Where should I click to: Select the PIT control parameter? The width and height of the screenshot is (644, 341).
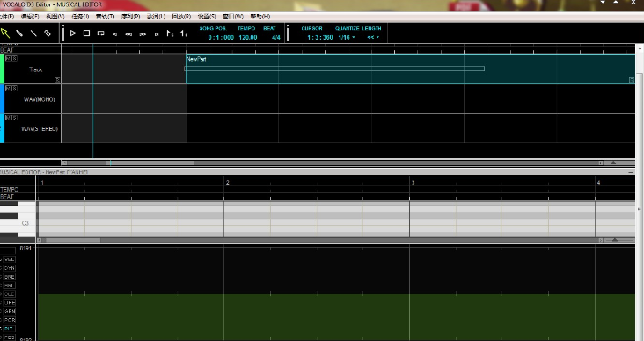tap(9, 329)
